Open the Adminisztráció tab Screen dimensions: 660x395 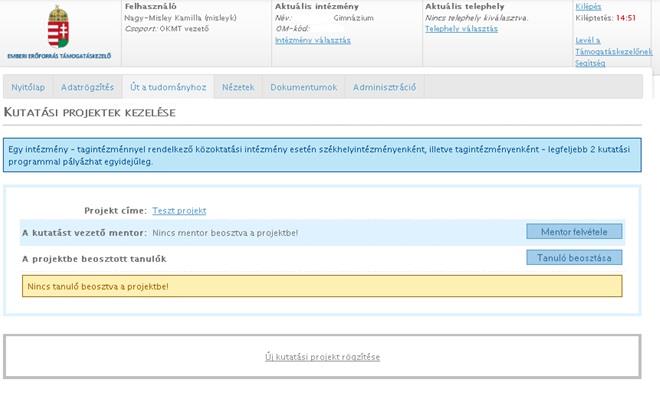pos(384,87)
